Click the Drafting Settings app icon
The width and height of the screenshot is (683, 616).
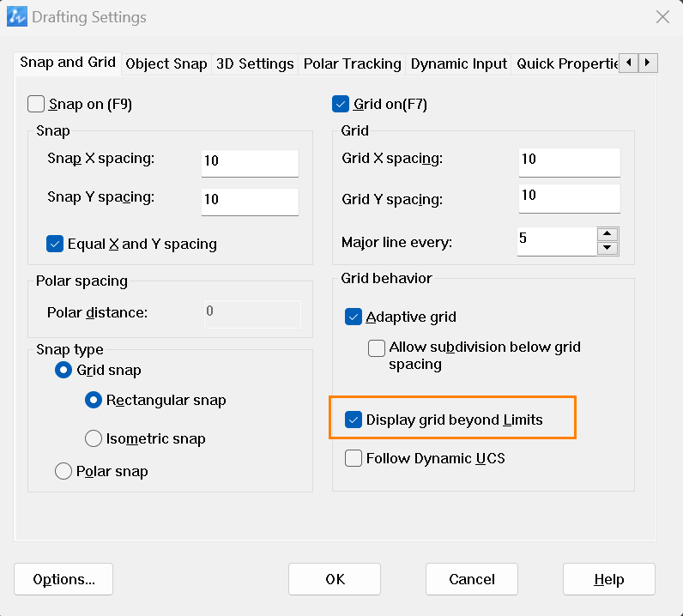click(17, 17)
